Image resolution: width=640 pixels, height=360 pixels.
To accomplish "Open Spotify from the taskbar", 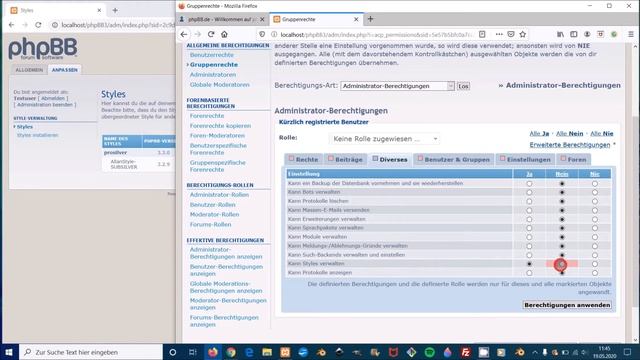I will coord(429,352).
